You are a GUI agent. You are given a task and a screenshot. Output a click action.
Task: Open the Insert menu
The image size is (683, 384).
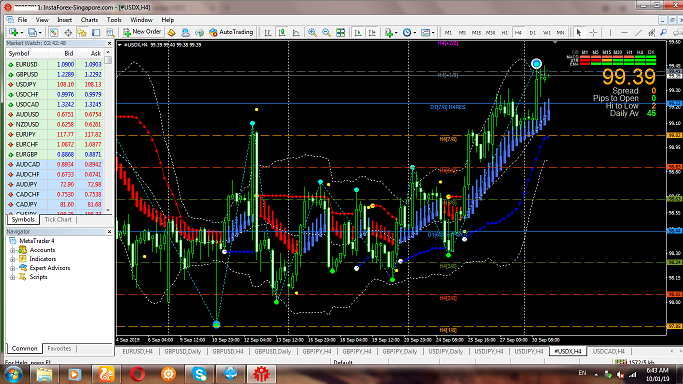point(64,20)
